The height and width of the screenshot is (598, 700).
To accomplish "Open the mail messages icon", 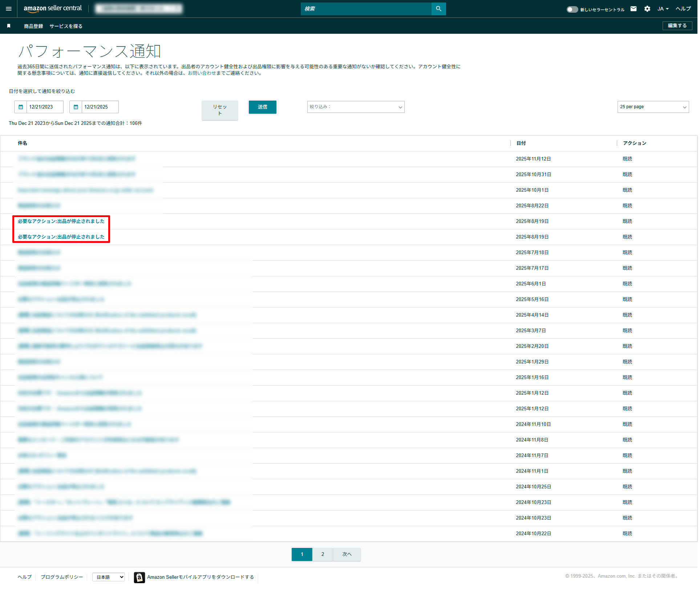I will click(634, 9).
